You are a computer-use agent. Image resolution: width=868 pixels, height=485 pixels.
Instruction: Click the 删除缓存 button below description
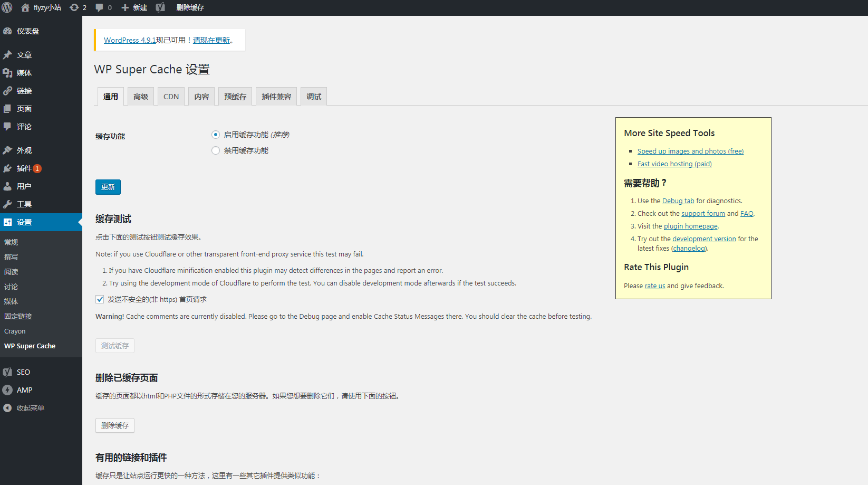point(115,425)
